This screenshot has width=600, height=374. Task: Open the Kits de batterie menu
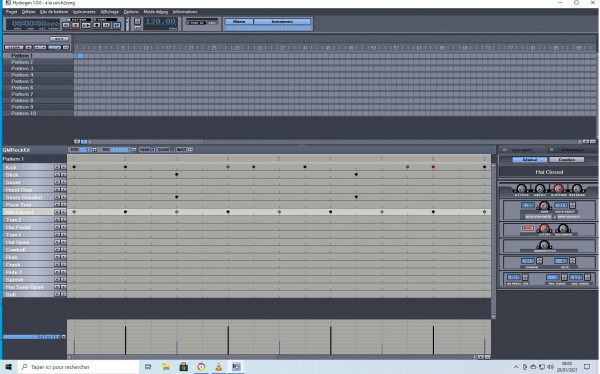54,12
